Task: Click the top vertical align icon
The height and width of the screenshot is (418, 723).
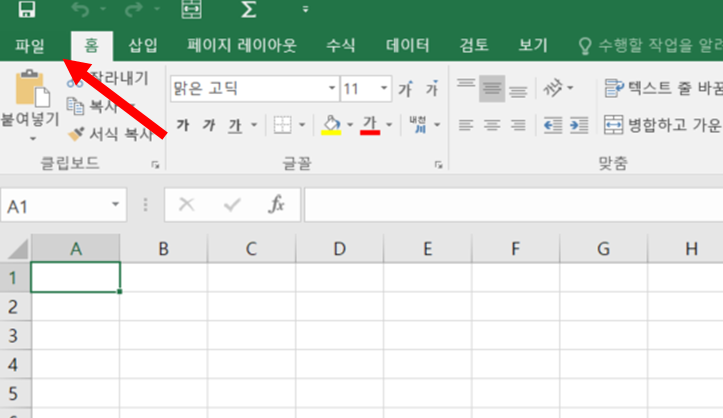Action: (466, 84)
